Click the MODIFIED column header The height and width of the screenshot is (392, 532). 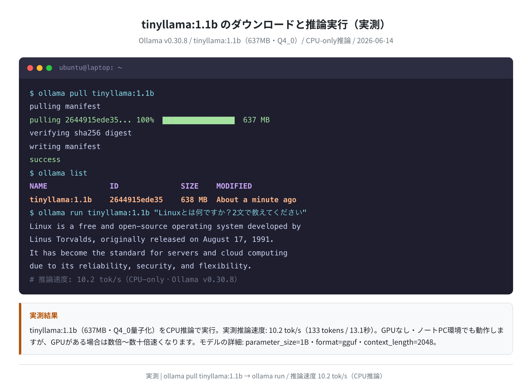(x=234, y=186)
